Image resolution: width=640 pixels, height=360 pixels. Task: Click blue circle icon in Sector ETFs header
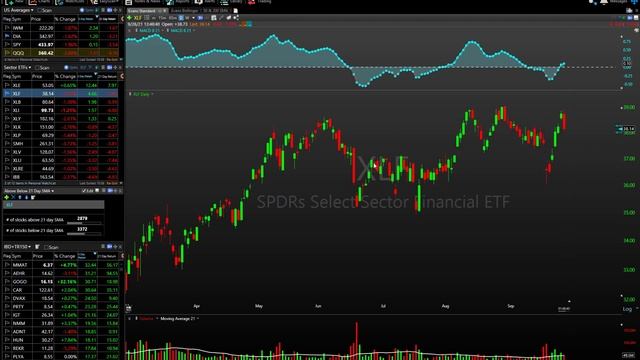point(67,67)
